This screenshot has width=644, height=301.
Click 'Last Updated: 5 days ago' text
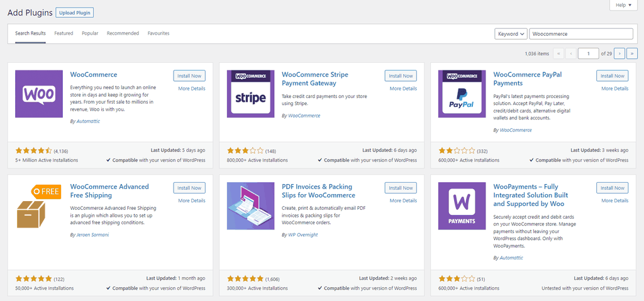click(178, 150)
